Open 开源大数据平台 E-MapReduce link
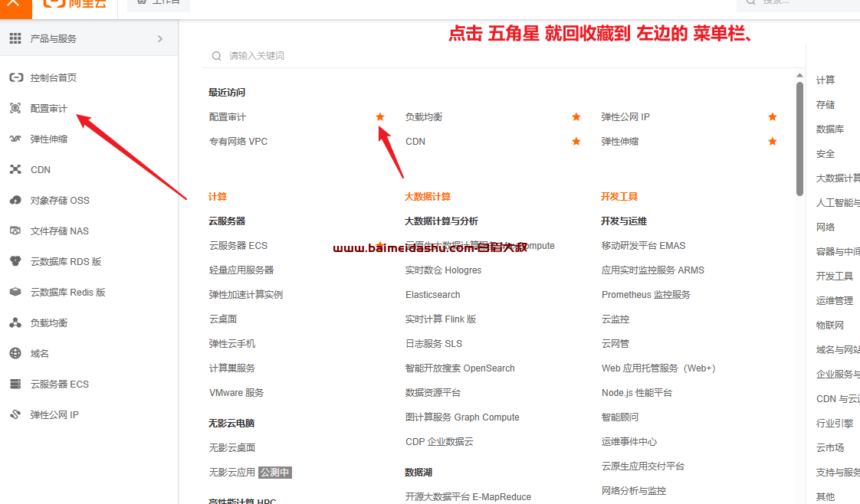 coord(468,497)
